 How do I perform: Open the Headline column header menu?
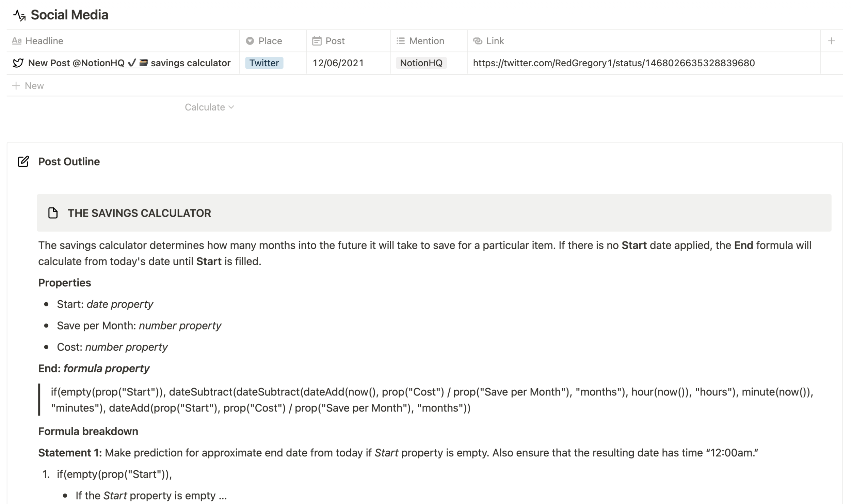click(44, 41)
